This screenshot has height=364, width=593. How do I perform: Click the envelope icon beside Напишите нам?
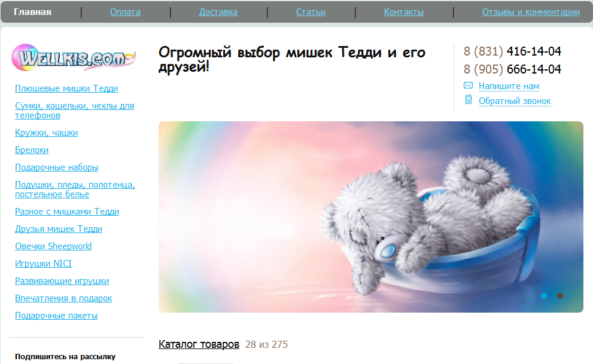click(x=468, y=85)
